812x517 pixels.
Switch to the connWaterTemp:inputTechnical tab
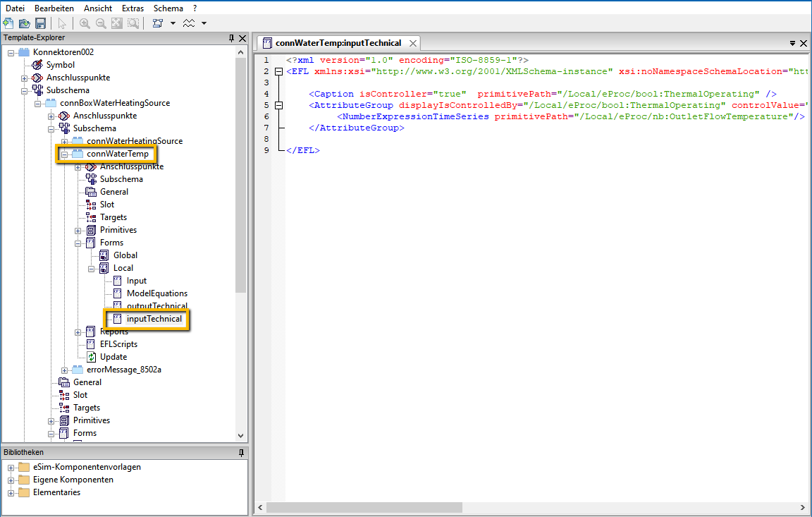click(x=338, y=43)
